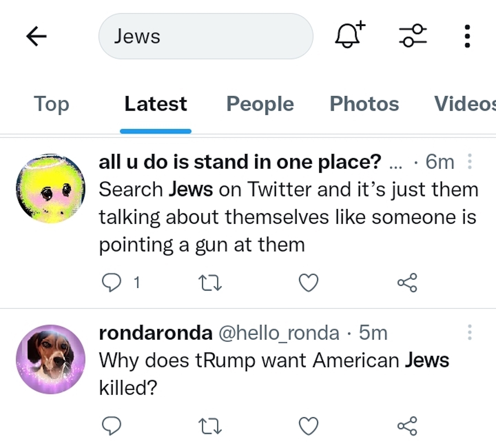496x448 pixels.
Task: Share the first tweet
Action: coord(407,283)
